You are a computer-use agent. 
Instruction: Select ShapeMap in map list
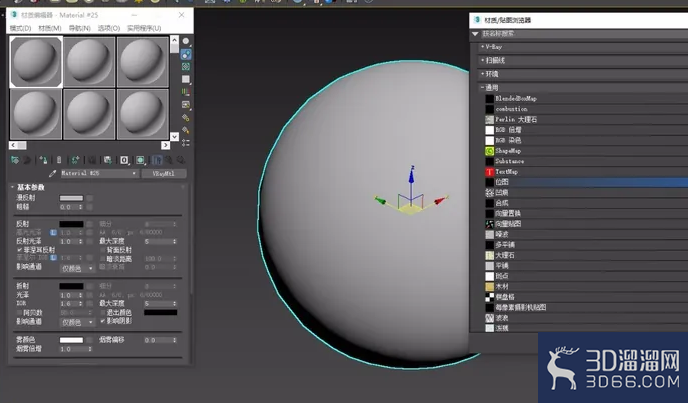(x=584, y=151)
